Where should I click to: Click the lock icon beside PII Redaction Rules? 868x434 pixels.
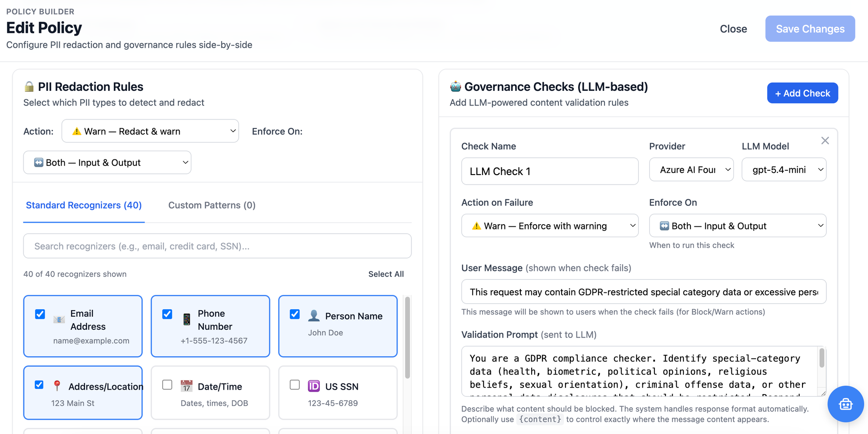click(x=29, y=86)
